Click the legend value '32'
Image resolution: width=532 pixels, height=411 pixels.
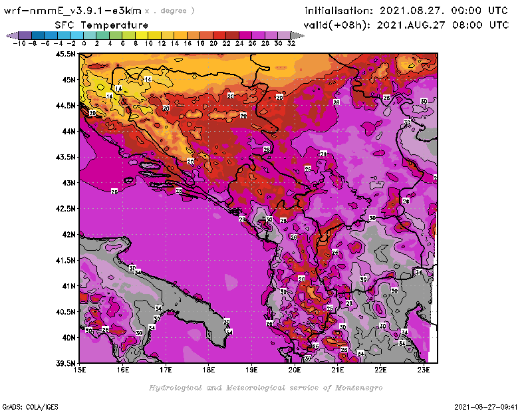(x=291, y=43)
